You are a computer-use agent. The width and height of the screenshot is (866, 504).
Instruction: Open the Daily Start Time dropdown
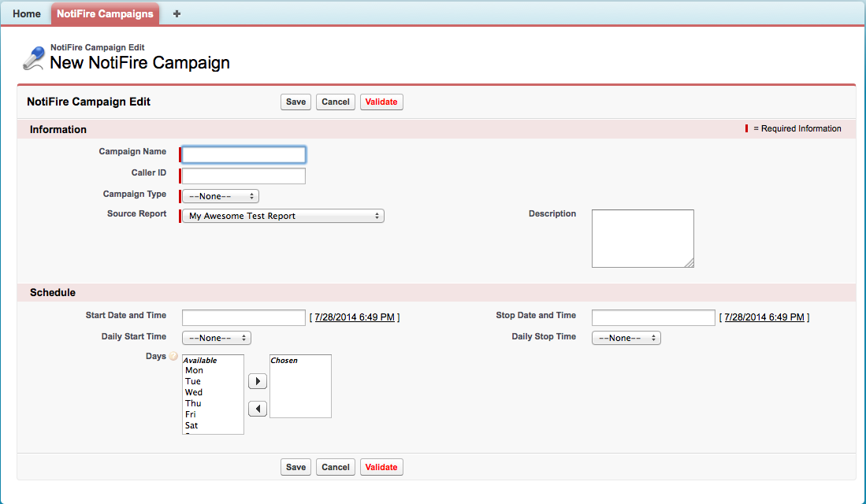(217, 338)
